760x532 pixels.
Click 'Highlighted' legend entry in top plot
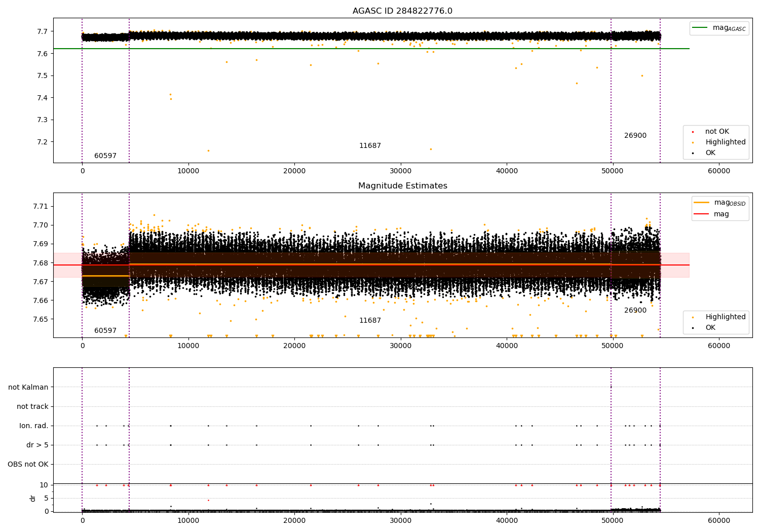tap(719, 142)
